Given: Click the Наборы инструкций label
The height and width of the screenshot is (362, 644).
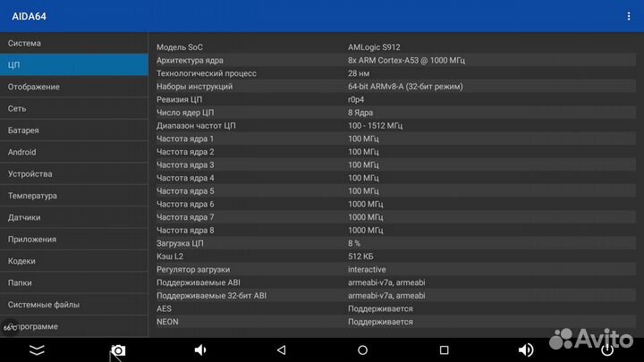Looking at the screenshot, I should 194,87.
